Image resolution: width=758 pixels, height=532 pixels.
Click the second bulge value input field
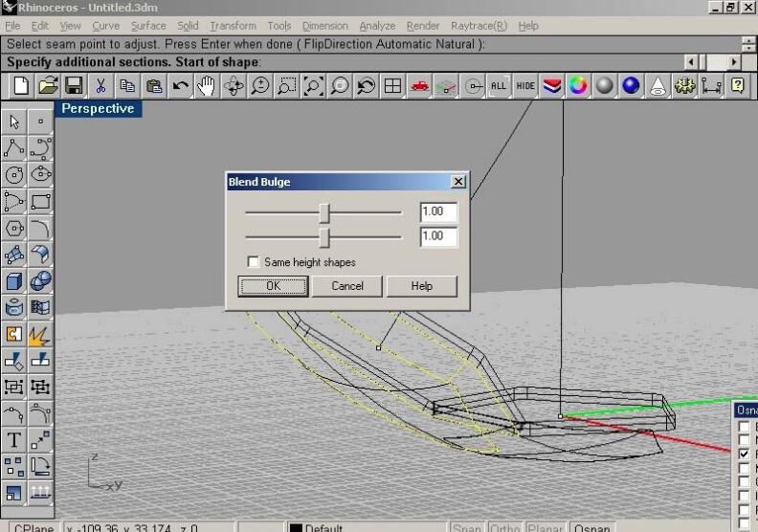(x=437, y=236)
